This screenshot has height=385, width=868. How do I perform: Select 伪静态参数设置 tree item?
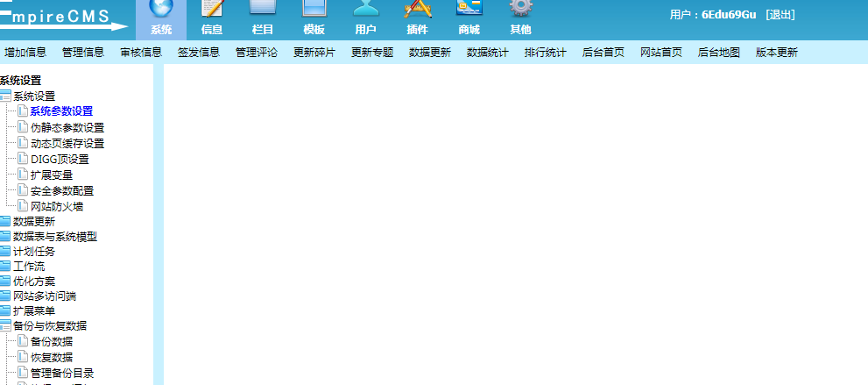(67, 127)
